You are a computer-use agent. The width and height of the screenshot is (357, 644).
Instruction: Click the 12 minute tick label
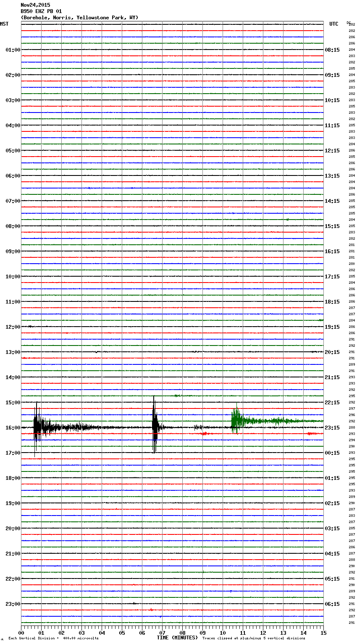tap(263, 633)
